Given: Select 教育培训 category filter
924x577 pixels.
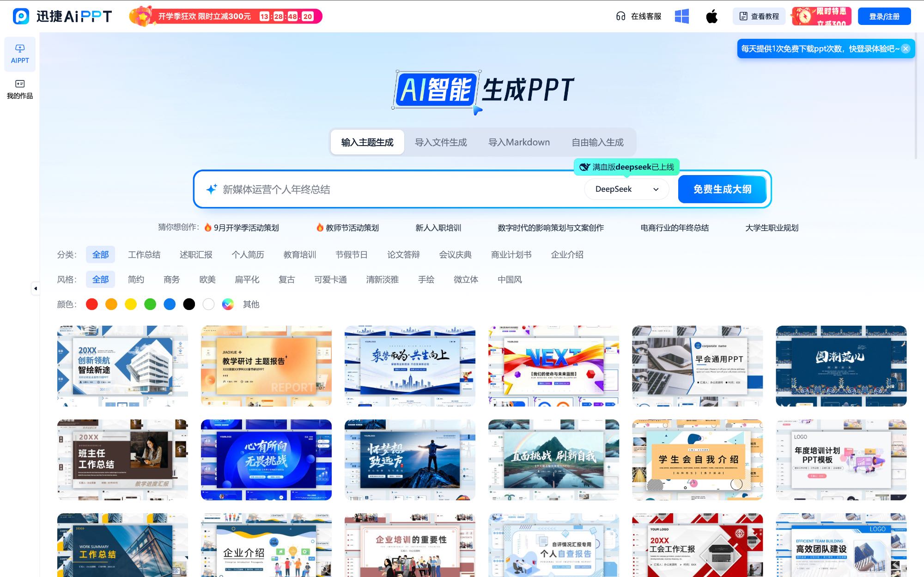Looking at the screenshot, I should pos(300,255).
